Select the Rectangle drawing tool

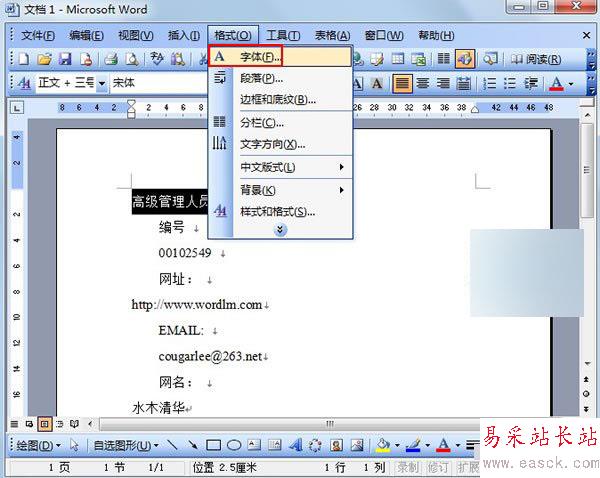click(213, 445)
